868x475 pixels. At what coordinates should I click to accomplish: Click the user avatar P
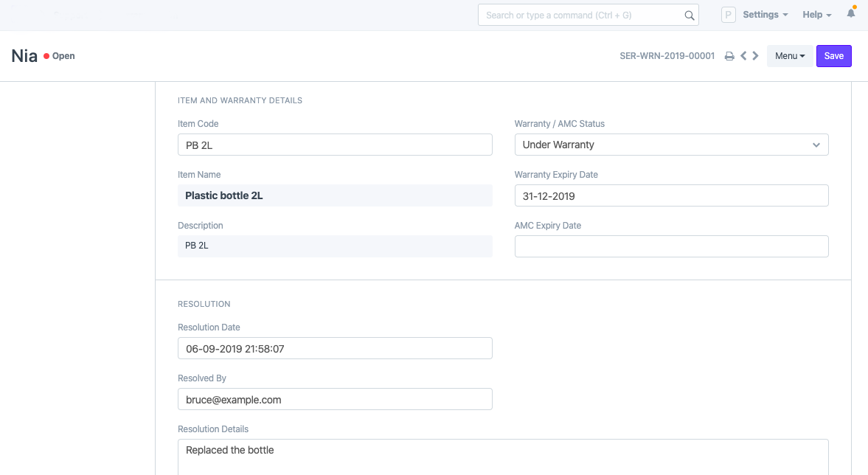click(x=729, y=15)
